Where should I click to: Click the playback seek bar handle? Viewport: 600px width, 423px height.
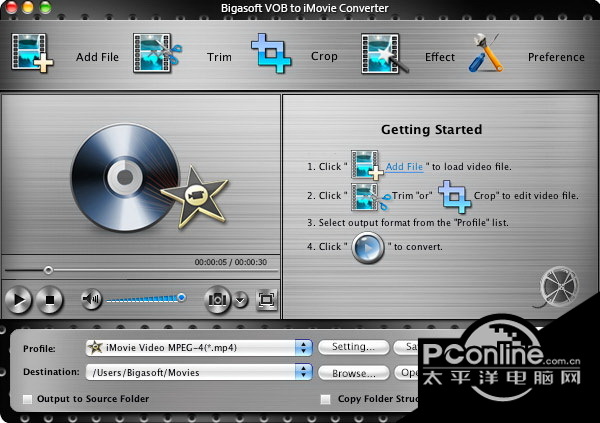[x=47, y=270]
